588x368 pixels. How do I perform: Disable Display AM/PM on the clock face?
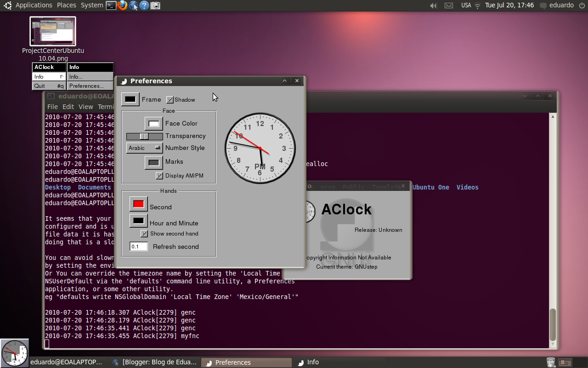click(x=158, y=175)
